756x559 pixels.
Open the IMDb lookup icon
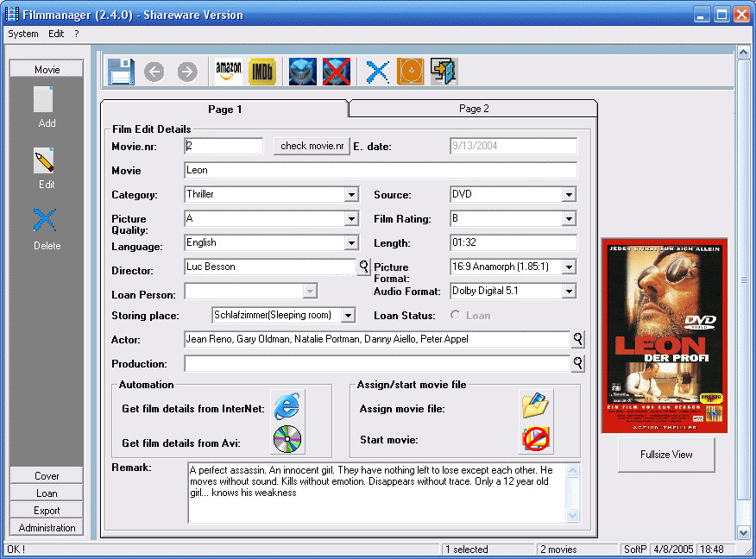(x=262, y=72)
